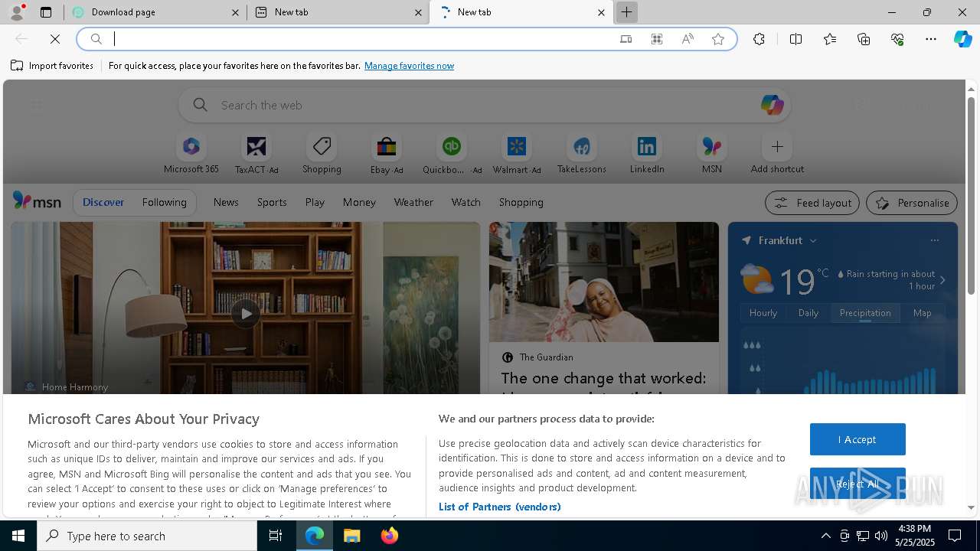The width and height of the screenshot is (980, 551).
Task: Show hidden system tray icons
Action: click(825, 536)
